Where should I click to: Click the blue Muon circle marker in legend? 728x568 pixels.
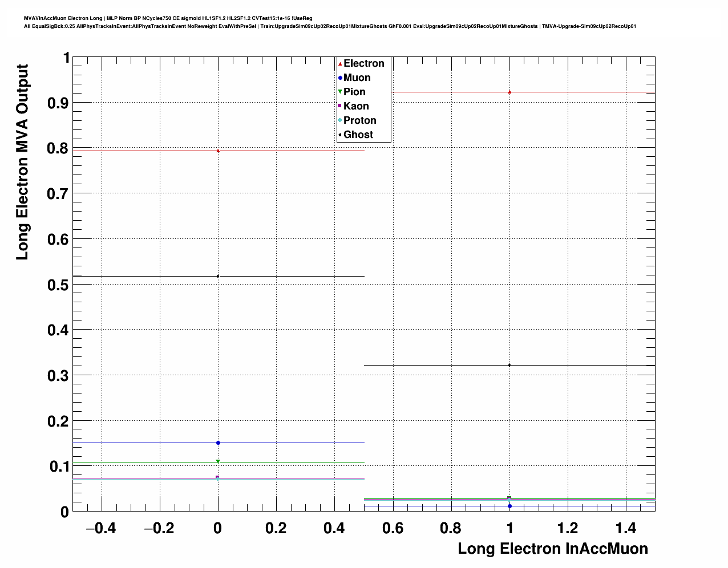(340, 78)
